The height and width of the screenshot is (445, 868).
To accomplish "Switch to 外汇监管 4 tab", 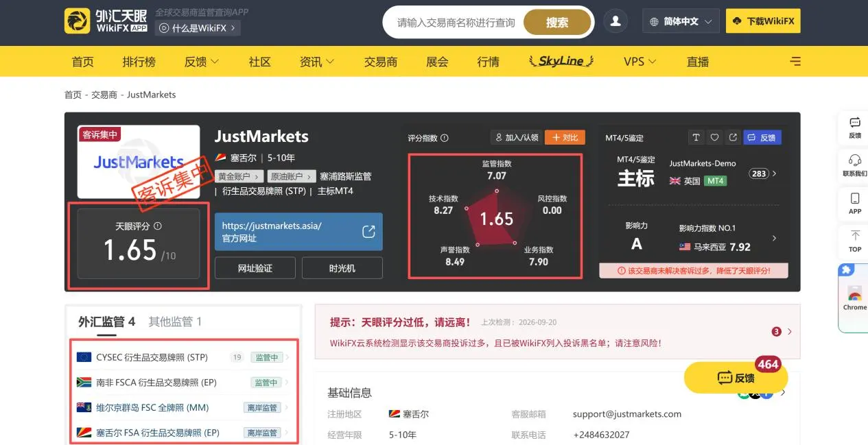I will click(106, 322).
